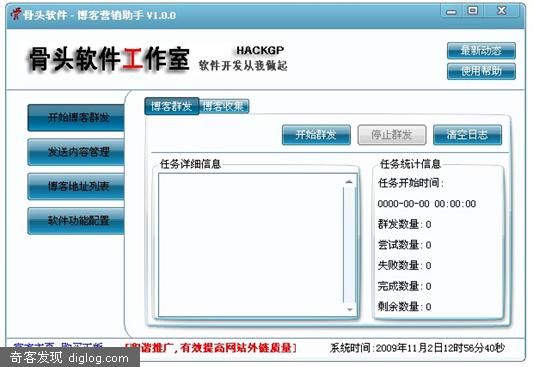Image resolution: width=533 pixels, height=367 pixels.
Task: Click the 0000-00-00 00:00:00 start time value
Action: 427,204
